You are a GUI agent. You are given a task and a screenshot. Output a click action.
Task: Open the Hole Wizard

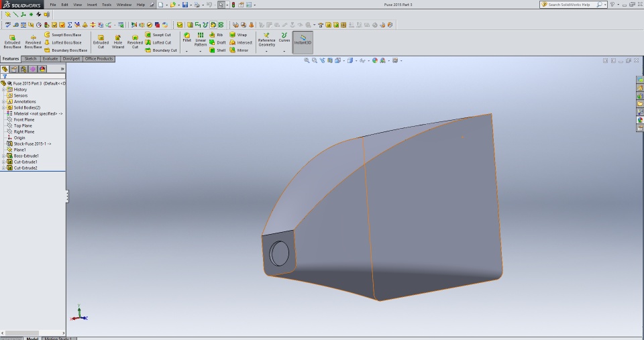118,42
